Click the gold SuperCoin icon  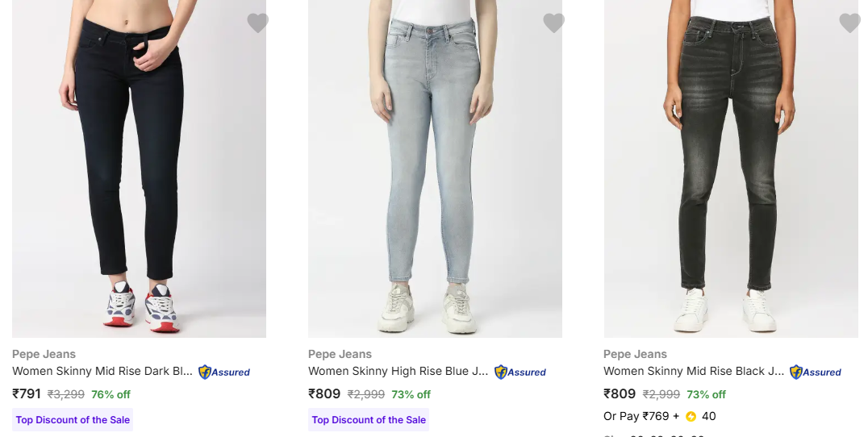[691, 417]
